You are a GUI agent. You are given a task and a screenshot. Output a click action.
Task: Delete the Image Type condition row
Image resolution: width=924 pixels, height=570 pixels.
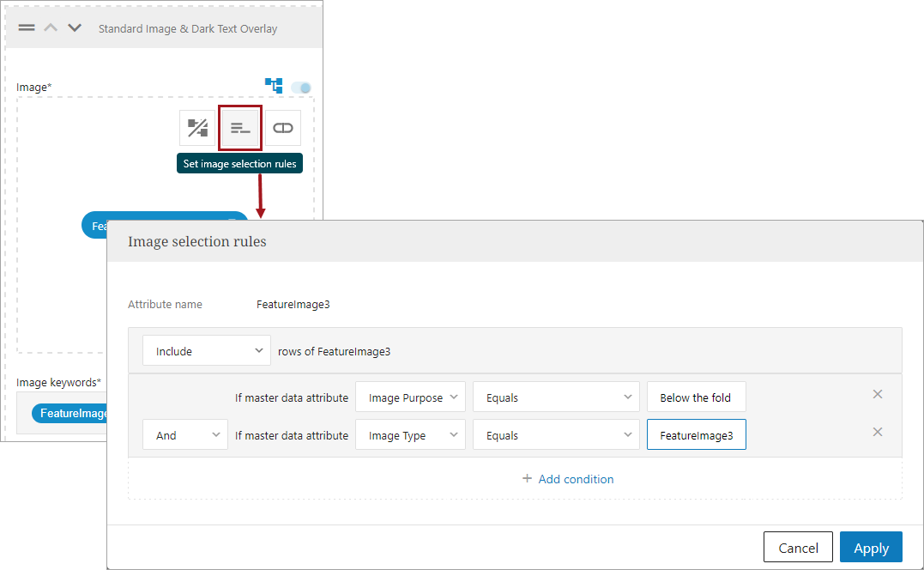tap(877, 432)
